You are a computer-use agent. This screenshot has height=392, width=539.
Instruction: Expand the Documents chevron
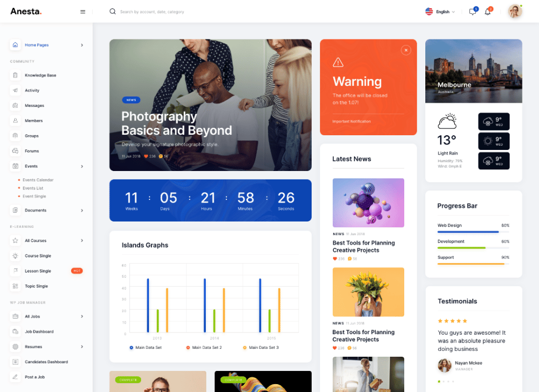coord(82,210)
